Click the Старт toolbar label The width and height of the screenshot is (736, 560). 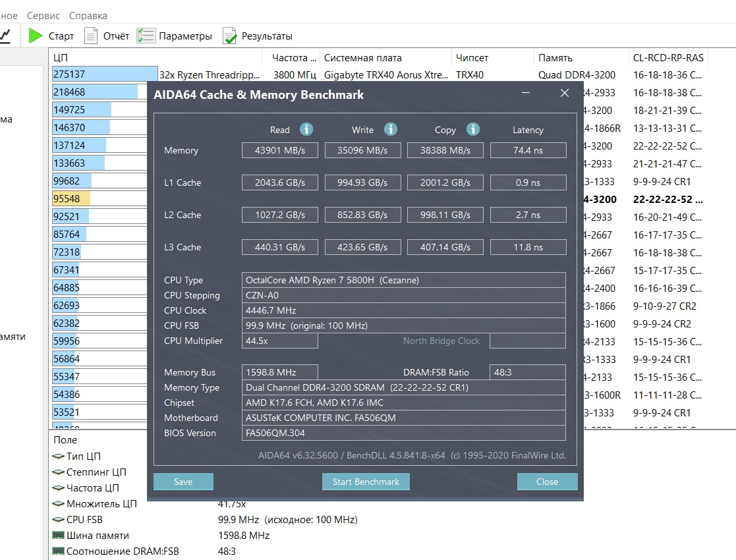coord(61,36)
